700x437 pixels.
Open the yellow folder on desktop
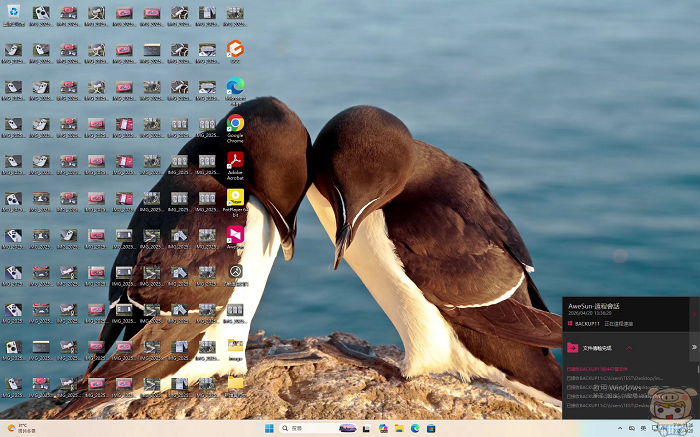coord(235,383)
